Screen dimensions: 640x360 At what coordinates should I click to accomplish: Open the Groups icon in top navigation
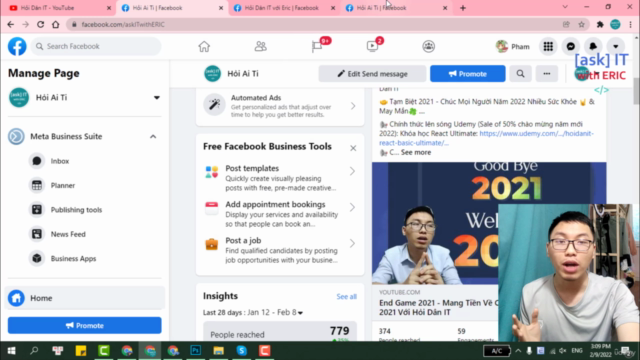(429, 46)
